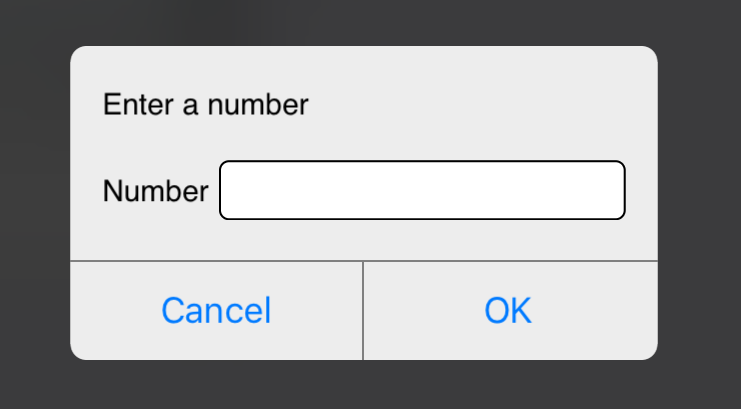Image resolution: width=741 pixels, height=409 pixels.
Task: Click the "Number" field label
Action: coord(155,191)
